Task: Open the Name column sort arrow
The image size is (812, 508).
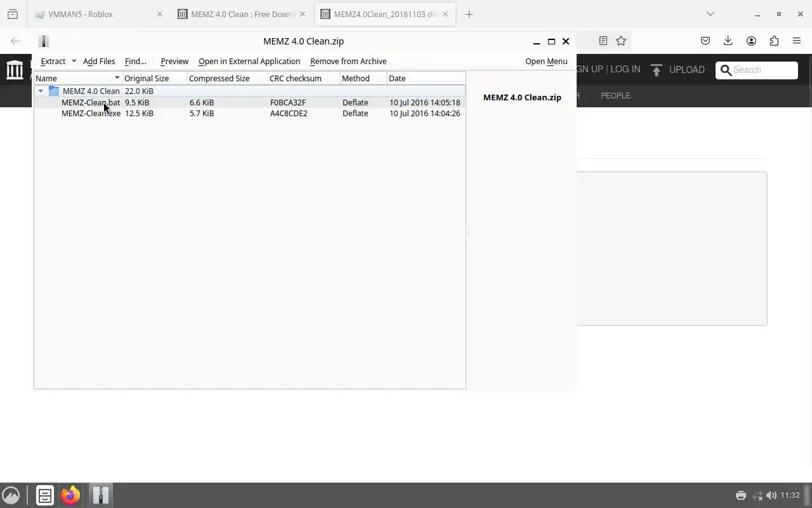Action: point(117,78)
